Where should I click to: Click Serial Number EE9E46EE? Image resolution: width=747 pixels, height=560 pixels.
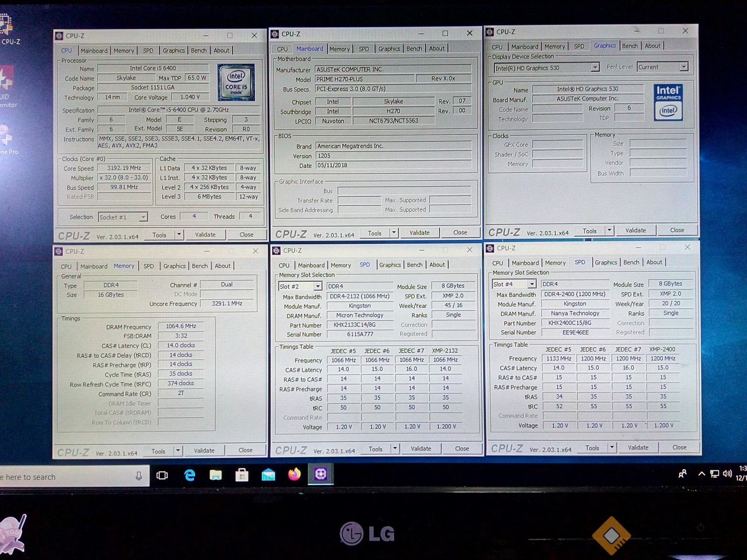click(575, 332)
